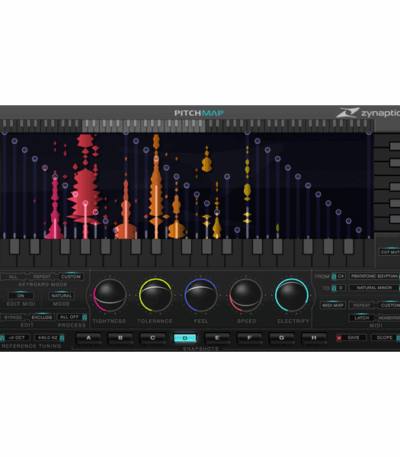
Task: Open the ±0 OCT reference octave dropdown
Action: (15, 338)
